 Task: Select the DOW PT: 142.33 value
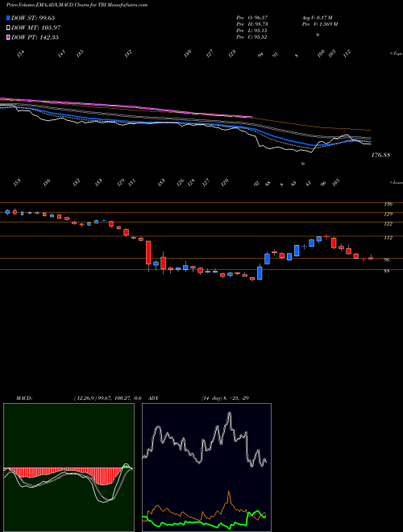click(x=35, y=37)
